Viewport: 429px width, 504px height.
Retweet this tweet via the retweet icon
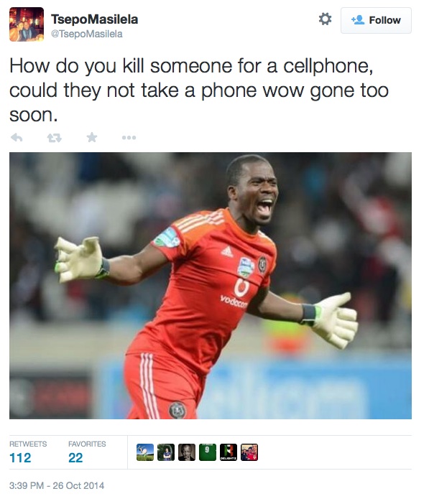pos(55,138)
